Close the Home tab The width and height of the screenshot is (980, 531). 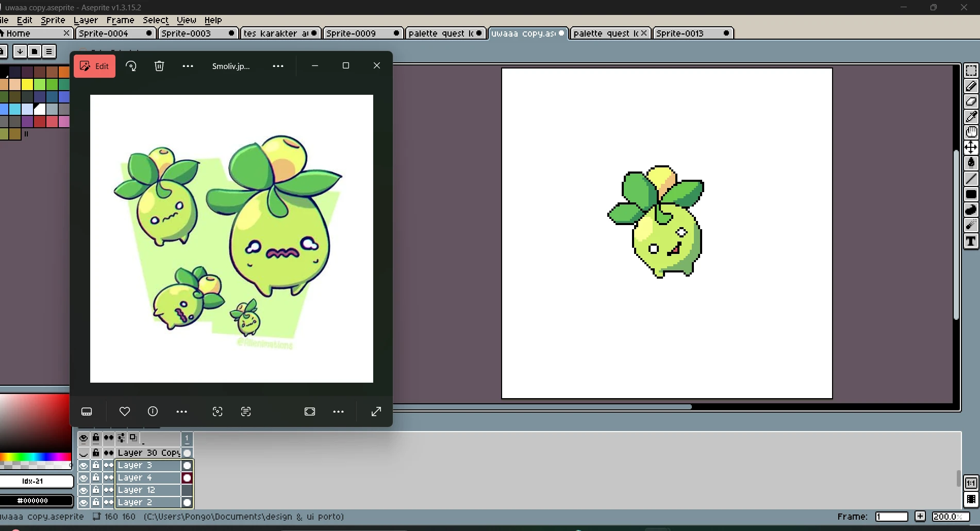point(66,33)
